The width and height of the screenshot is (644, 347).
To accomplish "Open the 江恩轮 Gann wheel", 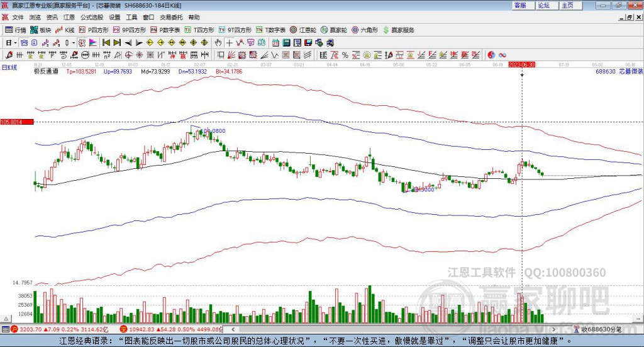I will (x=303, y=30).
